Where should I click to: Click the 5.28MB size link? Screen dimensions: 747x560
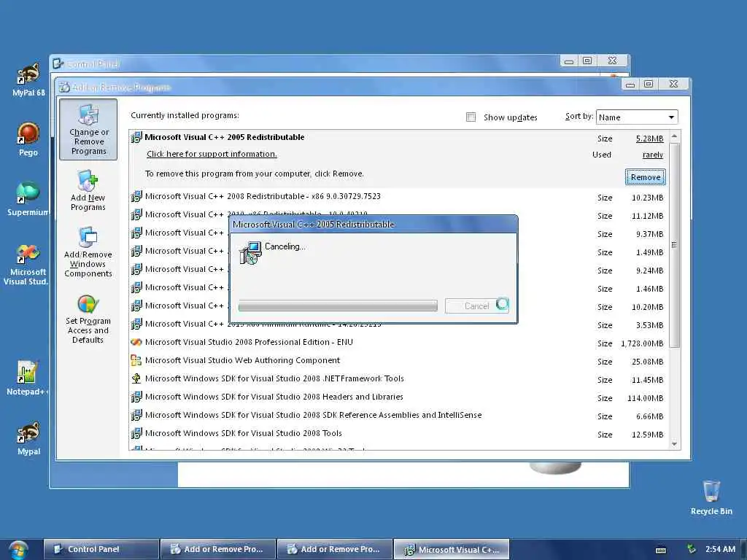click(649, 139)
